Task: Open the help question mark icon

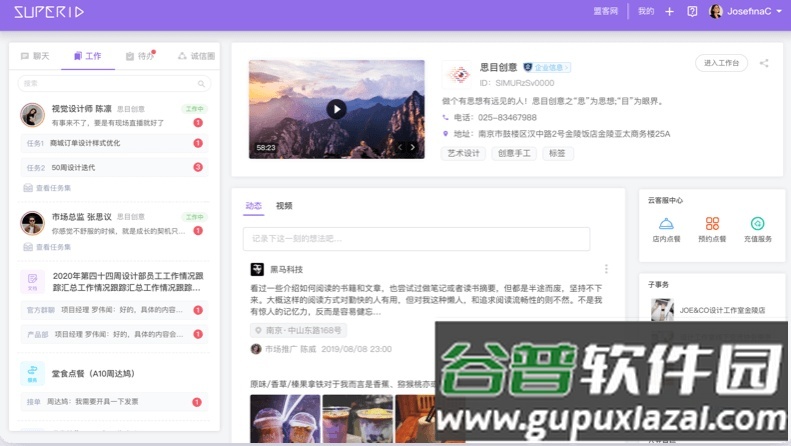Action: (692, 12)
